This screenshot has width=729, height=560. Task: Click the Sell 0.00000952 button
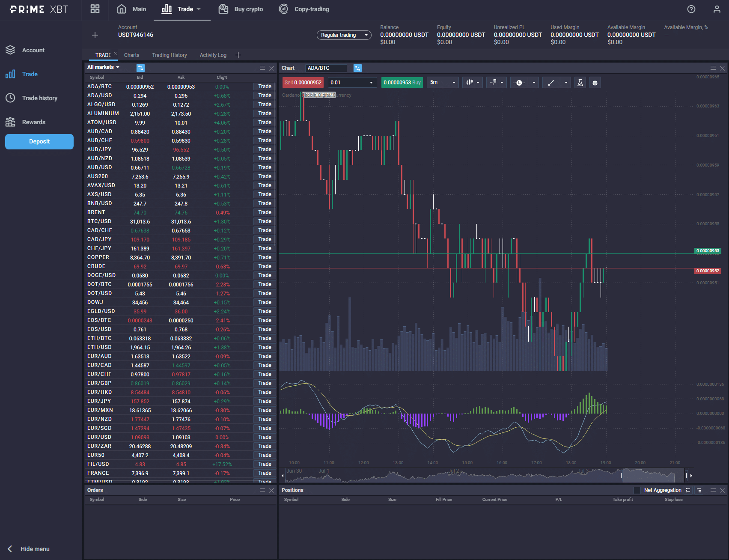[303, 83]
